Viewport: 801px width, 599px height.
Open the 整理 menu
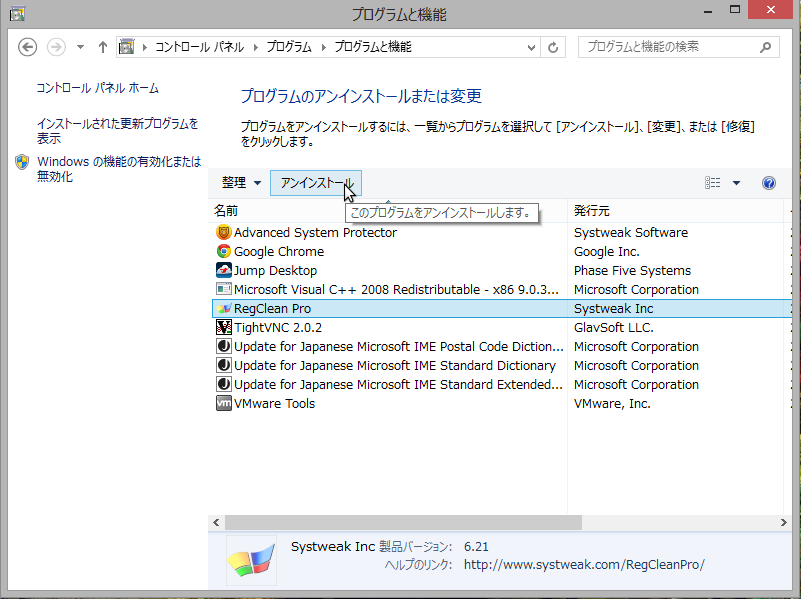pos(241,182)
